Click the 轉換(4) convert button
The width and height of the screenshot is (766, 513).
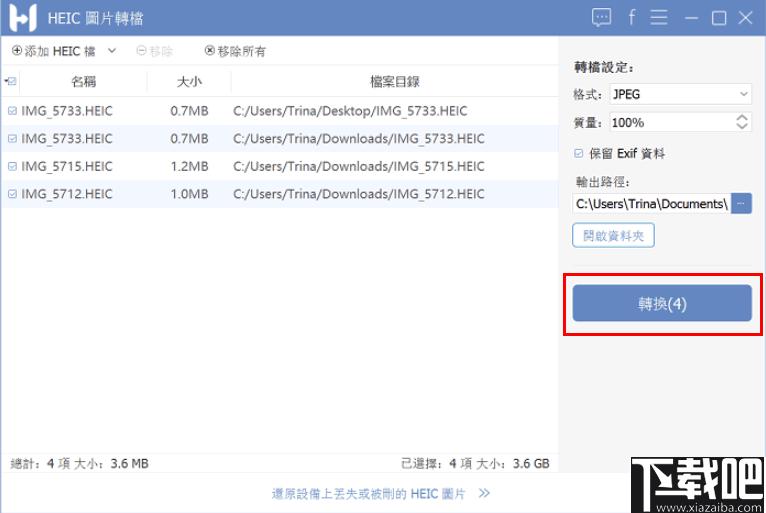pyautogui.click(x=662, y=303)
